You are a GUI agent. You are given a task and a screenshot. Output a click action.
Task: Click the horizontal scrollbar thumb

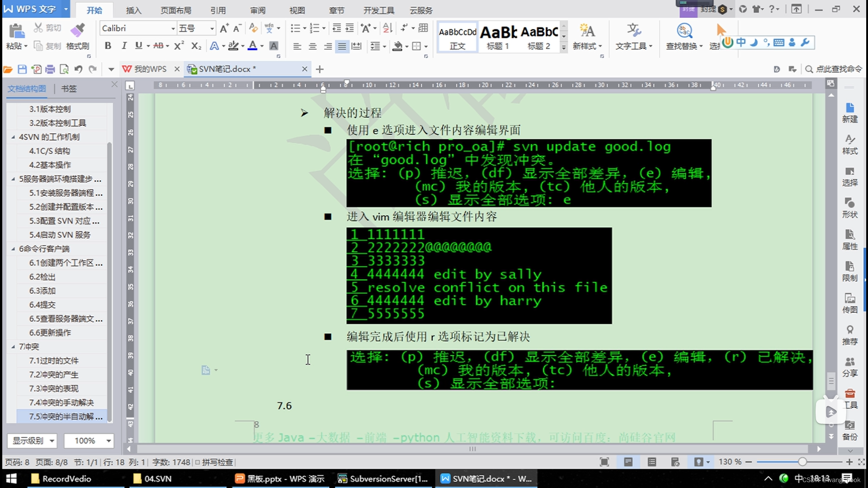(x=472, y=449)
